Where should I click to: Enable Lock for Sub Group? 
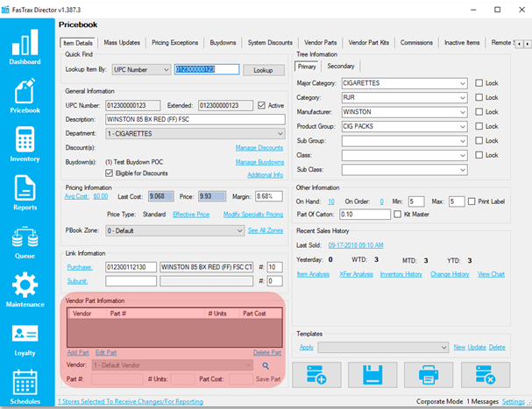coord(479,140)
